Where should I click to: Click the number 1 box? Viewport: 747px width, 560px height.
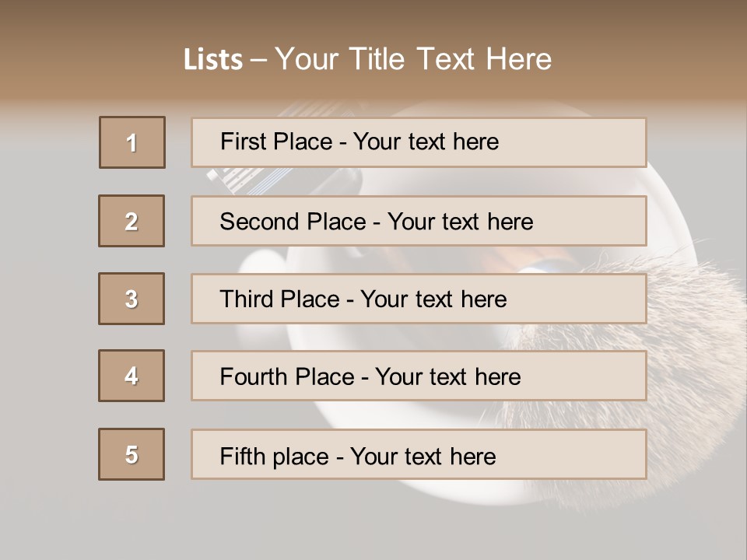click(x=132, y=142)
